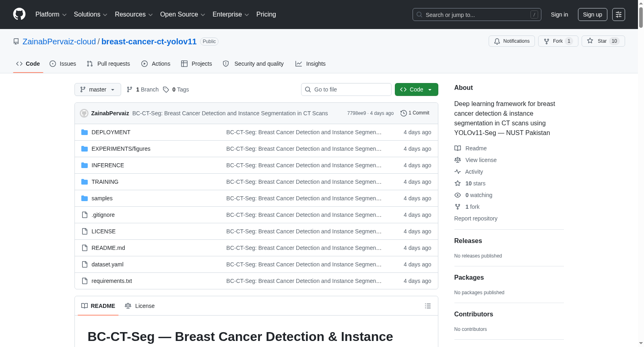Viewport: 644px width, 347px height.
Task: Select the repository icon beside owner name
Action: [x=16, y=42]
